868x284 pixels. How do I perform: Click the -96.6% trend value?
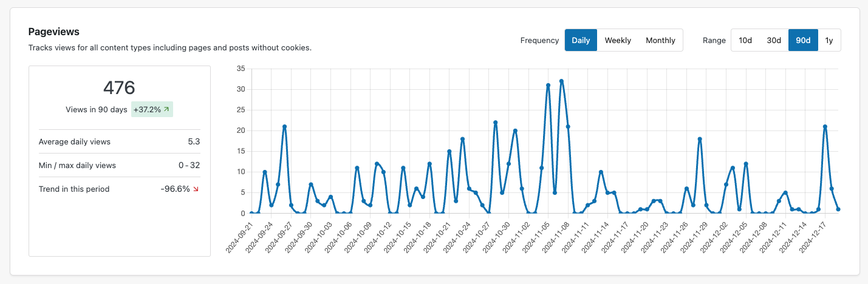175,189
